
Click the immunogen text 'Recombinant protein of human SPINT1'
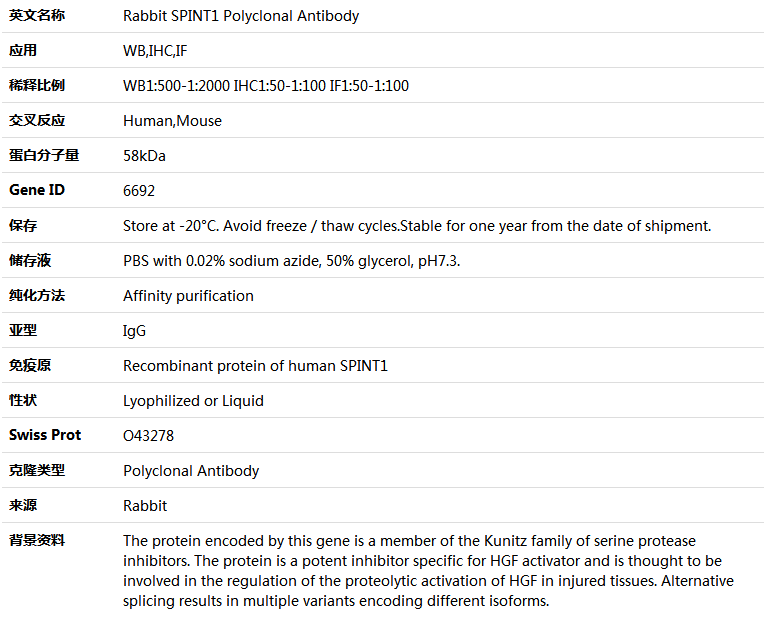tap(255, 366)
